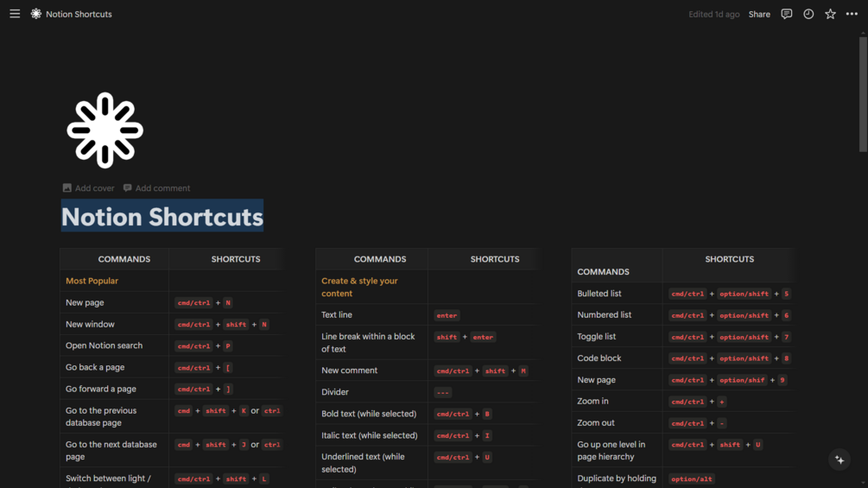Click the Edited 1d ago label
The height and width of the screenshot is (488, 868).
713,15
